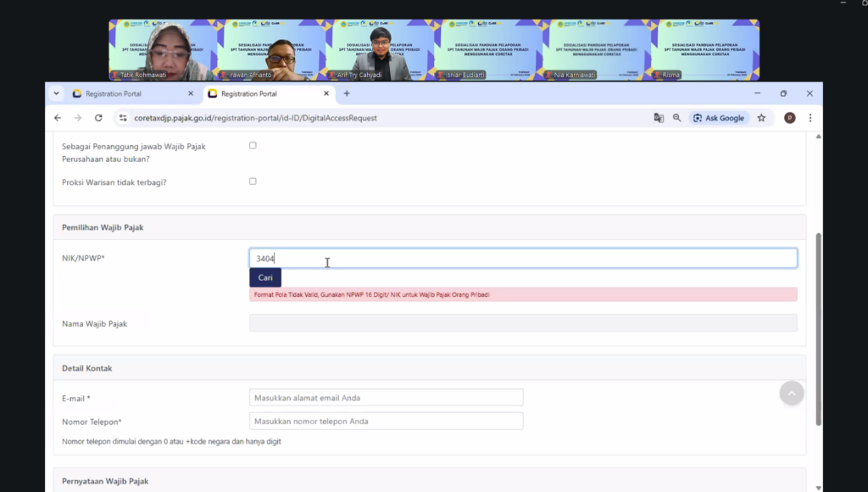Open a new tab with the plus button
The image size is (868, 492).
click(x=347, y=93)
